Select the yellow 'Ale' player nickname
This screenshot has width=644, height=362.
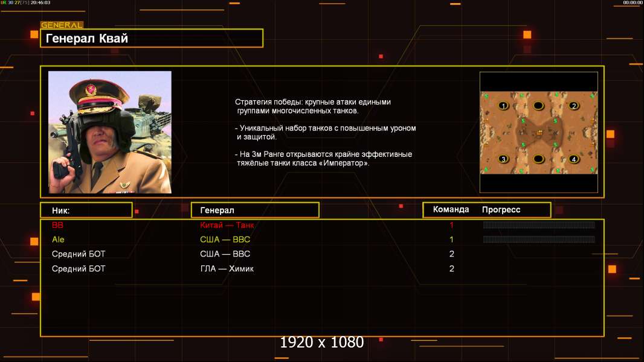tap(58, 240)
